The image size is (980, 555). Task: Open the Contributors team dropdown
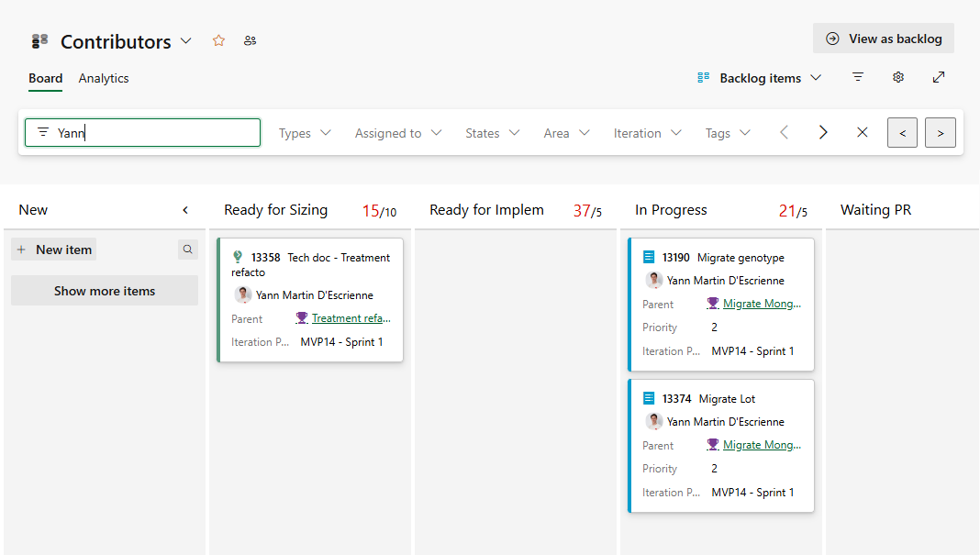(x=186, y=40)
